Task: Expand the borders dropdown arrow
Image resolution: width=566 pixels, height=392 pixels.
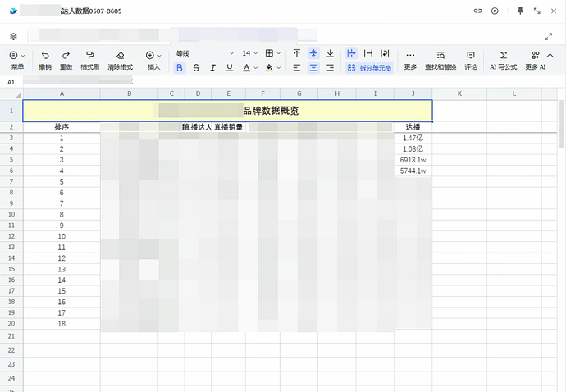Action: pos(279,53)
